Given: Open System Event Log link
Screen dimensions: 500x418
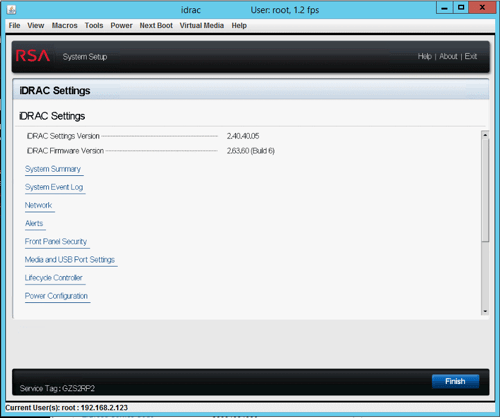Looking at the screenshot, I should pos(54,187).
